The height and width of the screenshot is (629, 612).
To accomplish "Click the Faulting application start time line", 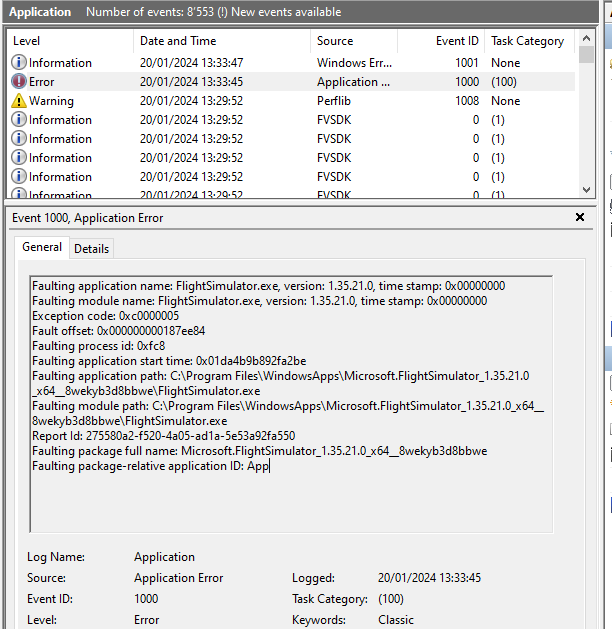I will pos(169,361).
